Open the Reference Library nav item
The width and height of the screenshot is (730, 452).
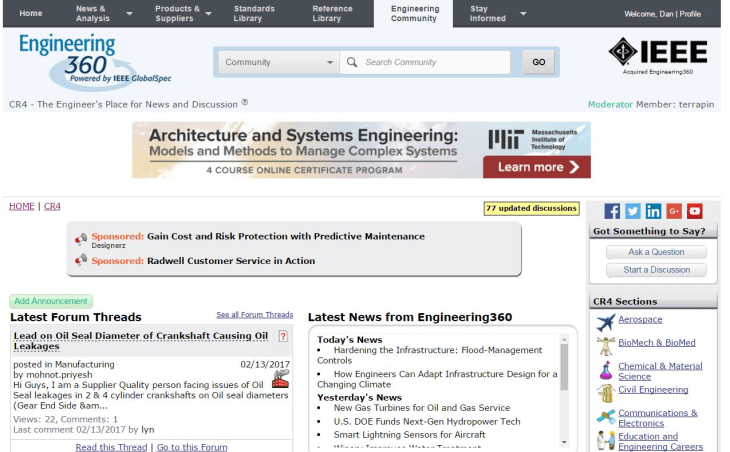332,13
